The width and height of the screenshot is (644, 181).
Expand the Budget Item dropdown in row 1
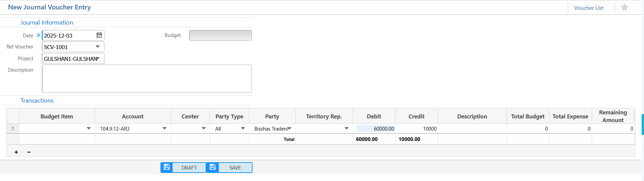[x=89, y=129]
